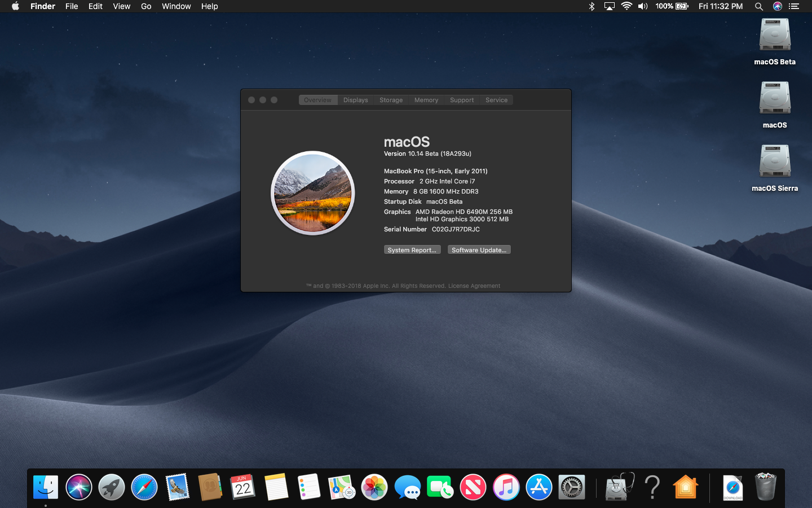The width and height of the screenshot is (812, 508).
Task: Open Reminders list icon in Dock
Action: pos(308,487)
